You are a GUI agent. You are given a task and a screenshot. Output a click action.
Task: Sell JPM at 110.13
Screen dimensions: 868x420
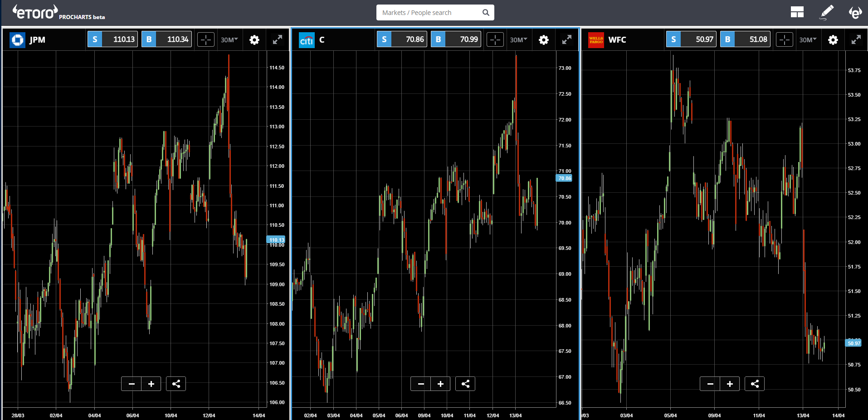[x=112, y=39]
